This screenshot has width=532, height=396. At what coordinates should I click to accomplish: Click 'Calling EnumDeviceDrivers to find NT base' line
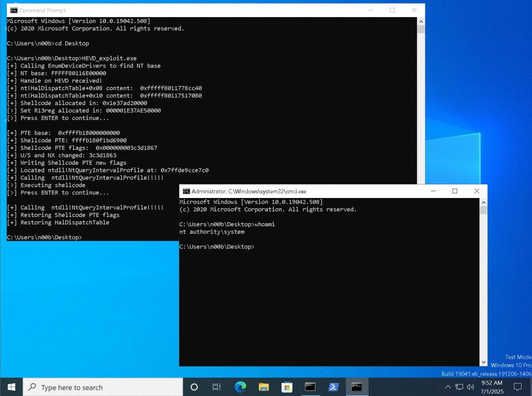[84, 66]
